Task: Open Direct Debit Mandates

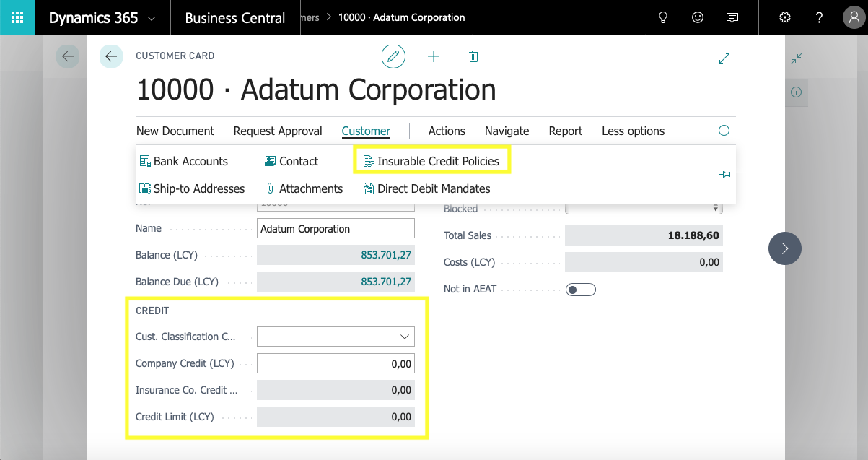Action: 426,188
